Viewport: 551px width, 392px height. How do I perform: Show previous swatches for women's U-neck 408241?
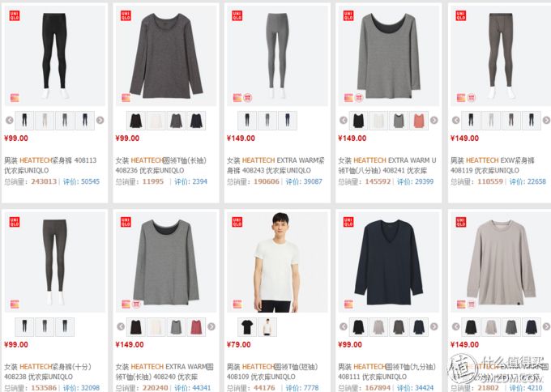[x=344, y=120]
